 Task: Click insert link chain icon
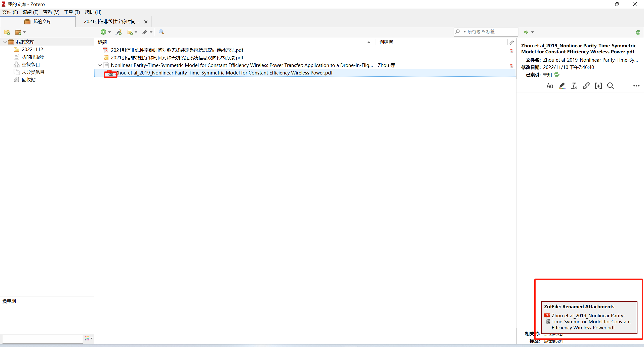586,86
